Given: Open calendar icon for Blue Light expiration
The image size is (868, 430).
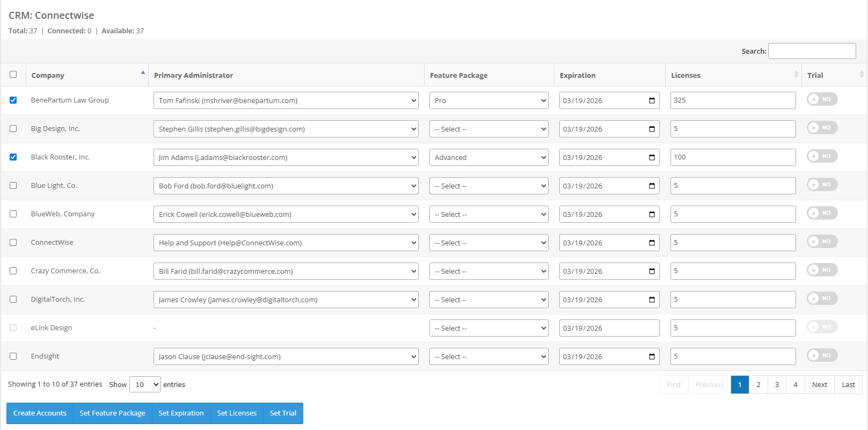Looking at the screenshot, I should point(652,186).
